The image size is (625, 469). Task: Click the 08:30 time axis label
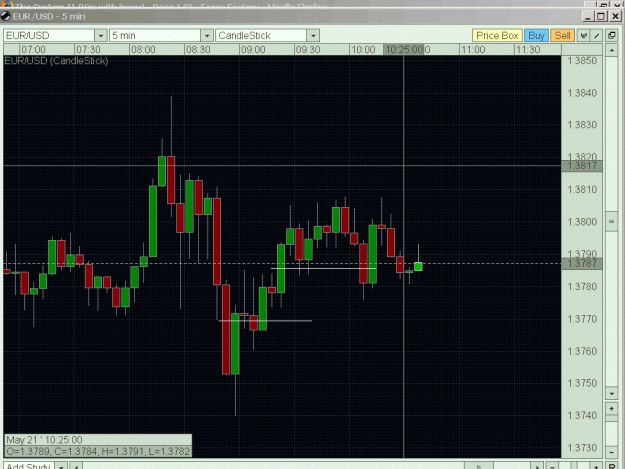pyautogui.click(x=198, y=50)
